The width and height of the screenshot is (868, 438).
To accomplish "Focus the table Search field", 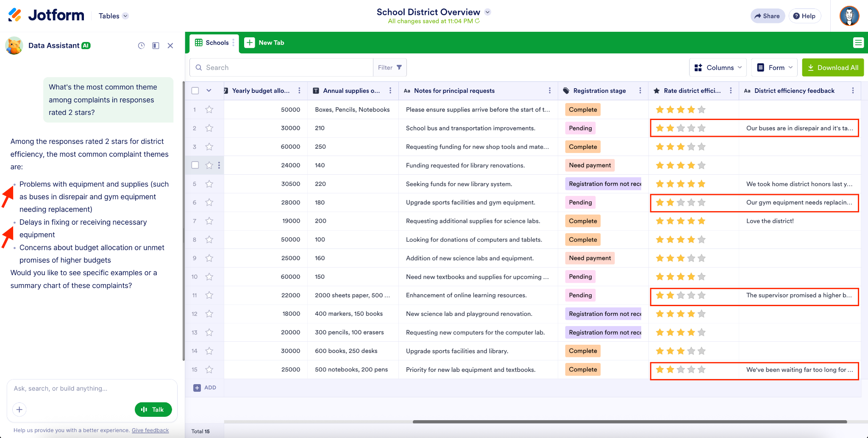I will coord(281,67).
